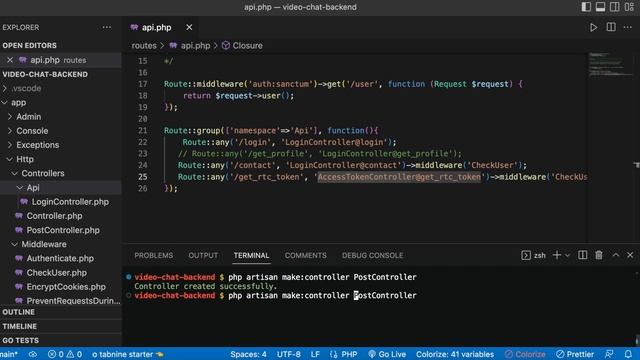Split the editor to the right

pyautogui.click(x=611, y=27)
